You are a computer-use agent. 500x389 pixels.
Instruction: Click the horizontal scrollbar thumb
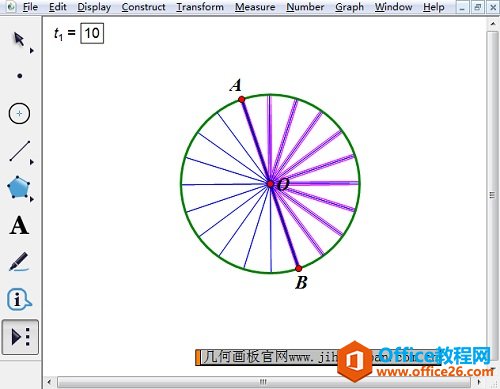[263, 382]
